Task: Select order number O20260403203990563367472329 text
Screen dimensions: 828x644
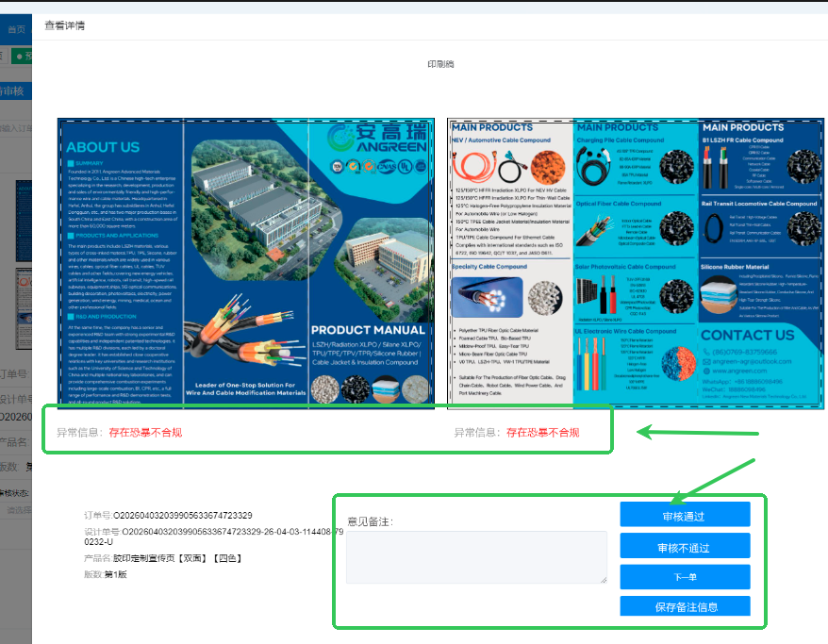Action: [183, 515]
